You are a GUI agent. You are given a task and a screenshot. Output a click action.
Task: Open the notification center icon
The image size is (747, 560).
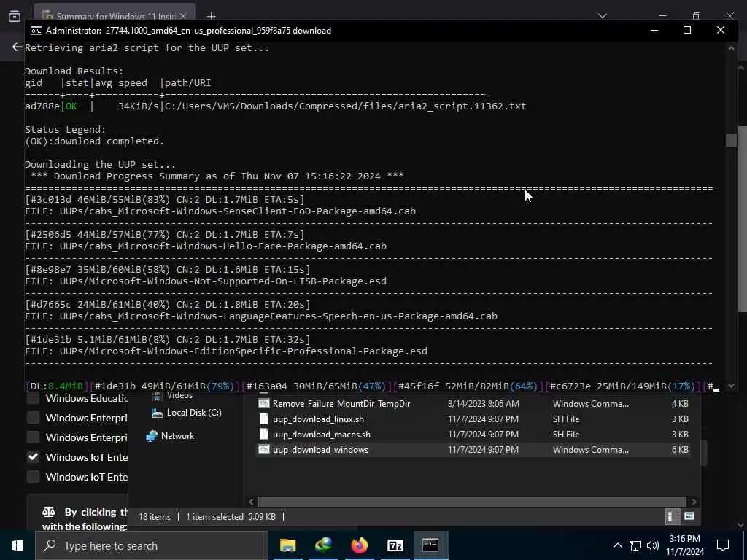coord(723,545)
